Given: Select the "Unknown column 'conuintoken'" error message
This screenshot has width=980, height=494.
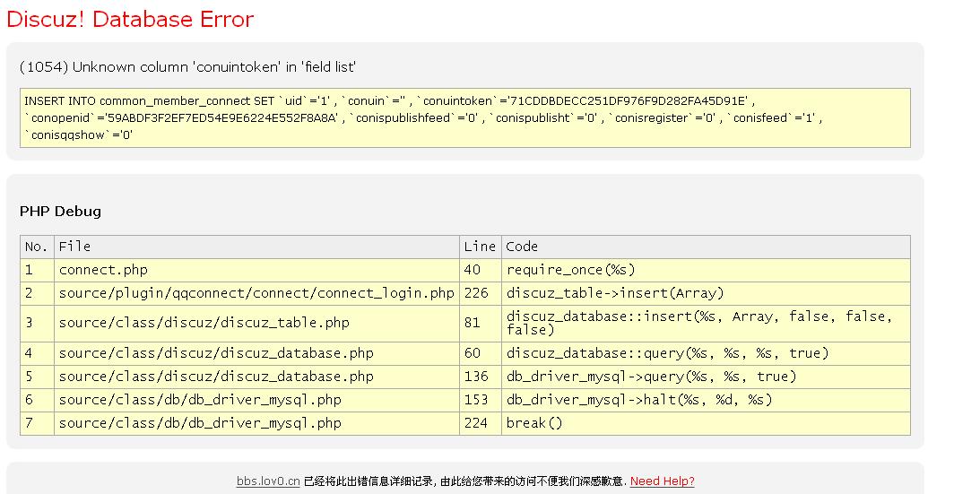Looking at the screenshot, I should pos(188,67).
